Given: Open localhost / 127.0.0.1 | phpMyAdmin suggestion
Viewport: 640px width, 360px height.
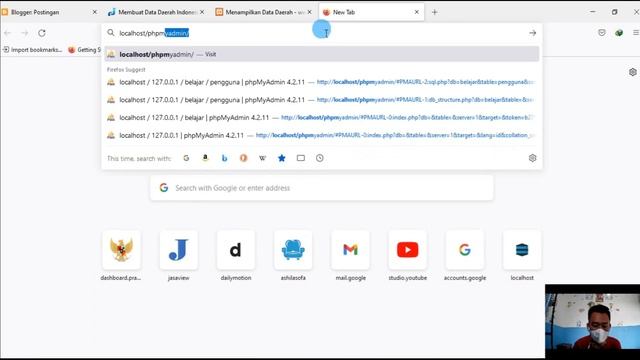Looking at the screenshot, I should coord(322,135).
